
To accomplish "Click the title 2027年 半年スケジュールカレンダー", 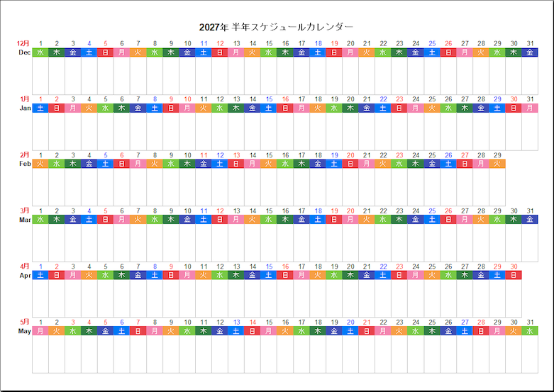I will click(276, 27).
